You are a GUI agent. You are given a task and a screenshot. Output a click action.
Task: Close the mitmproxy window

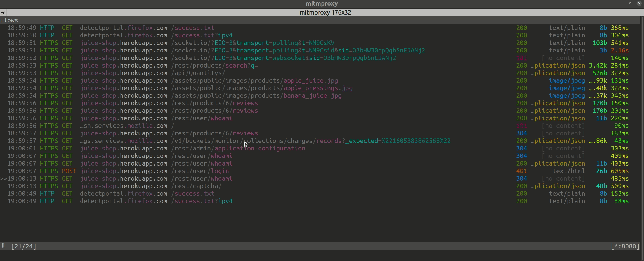tap(639, 4)
